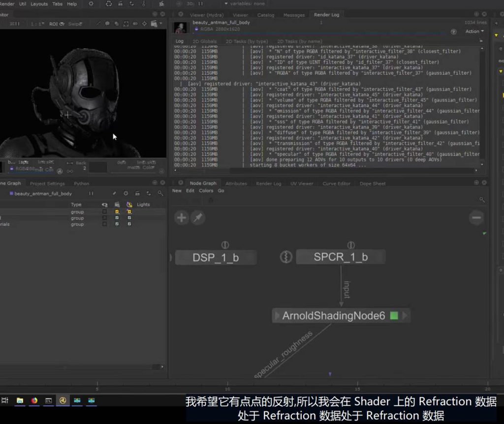Open the variables dropdown in top bar
Screen dimensions: 504x424
pos(244,4)
